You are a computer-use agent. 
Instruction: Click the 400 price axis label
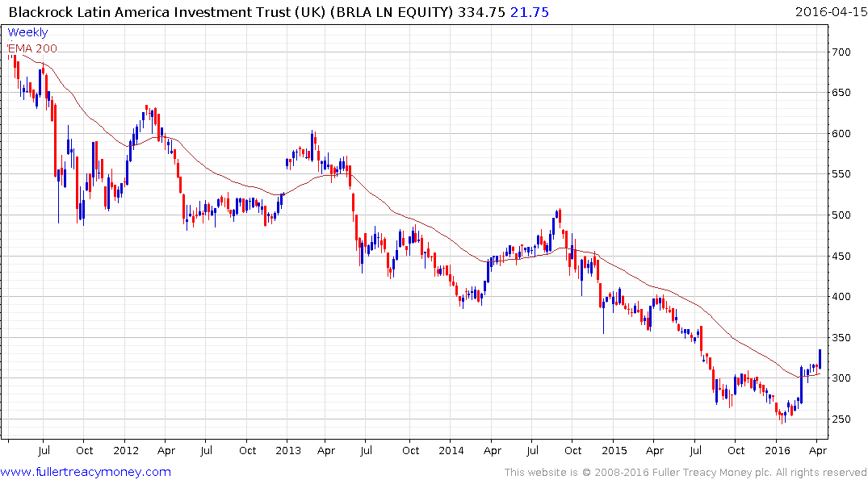pyautogui.click(x=841, y=297)
